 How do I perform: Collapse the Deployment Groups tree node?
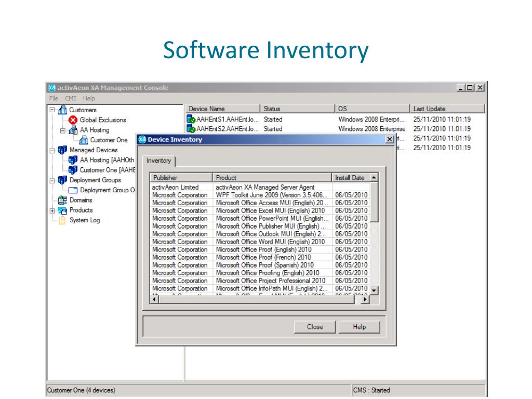pos(52,180)
